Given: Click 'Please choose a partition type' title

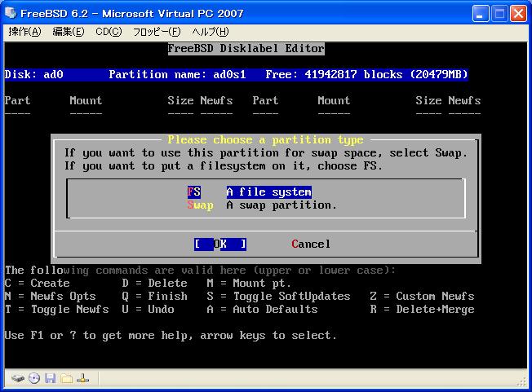Looking at the screenshot, I should click(265, 139).
